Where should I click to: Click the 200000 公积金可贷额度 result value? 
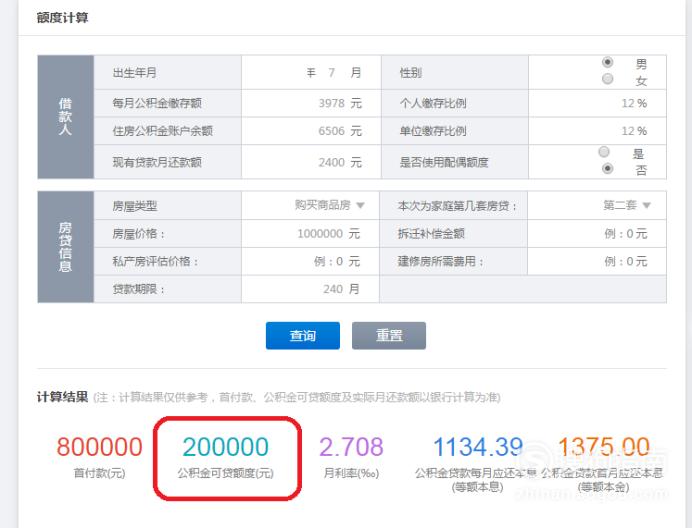[226, 447]
